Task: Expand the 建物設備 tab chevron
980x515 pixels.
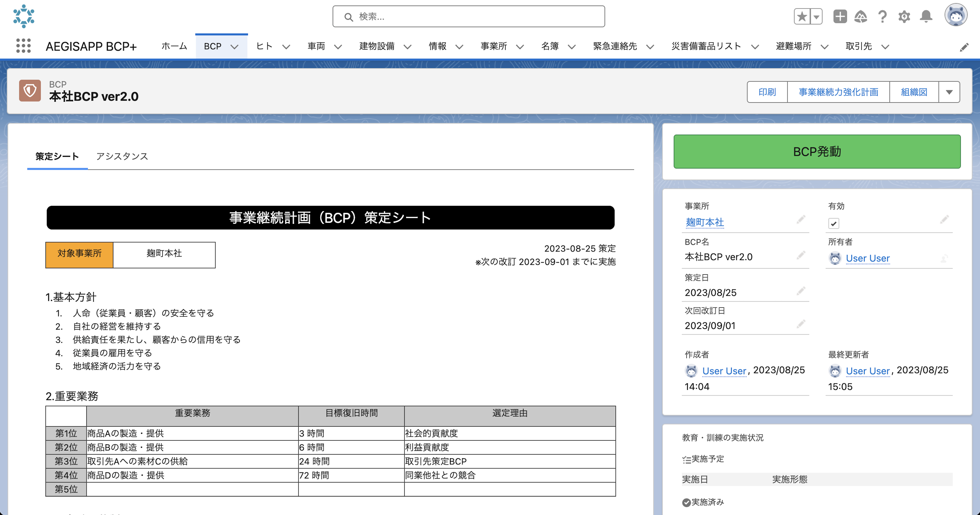Action: coord(407,47)
